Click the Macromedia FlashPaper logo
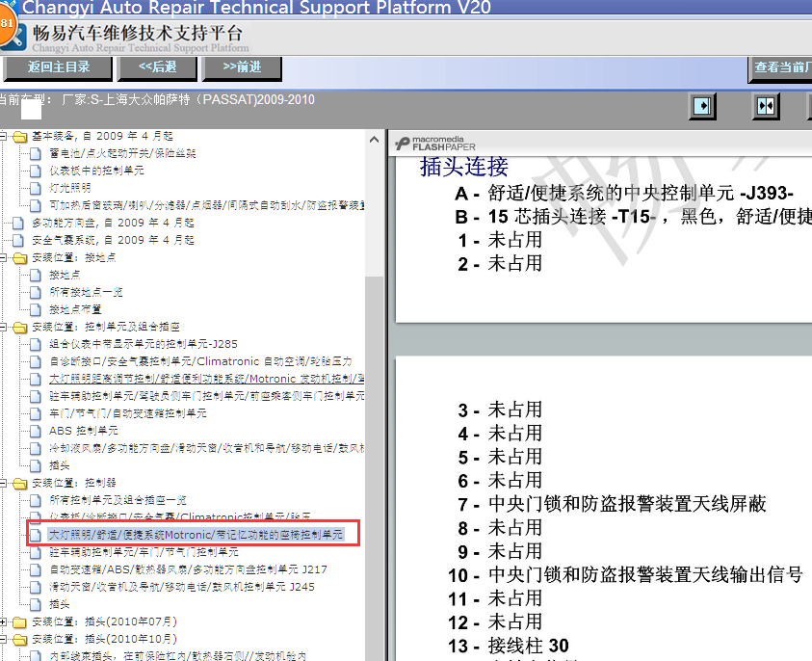The width and height of the screenshot is (812, 661). [x=435, y=143]
